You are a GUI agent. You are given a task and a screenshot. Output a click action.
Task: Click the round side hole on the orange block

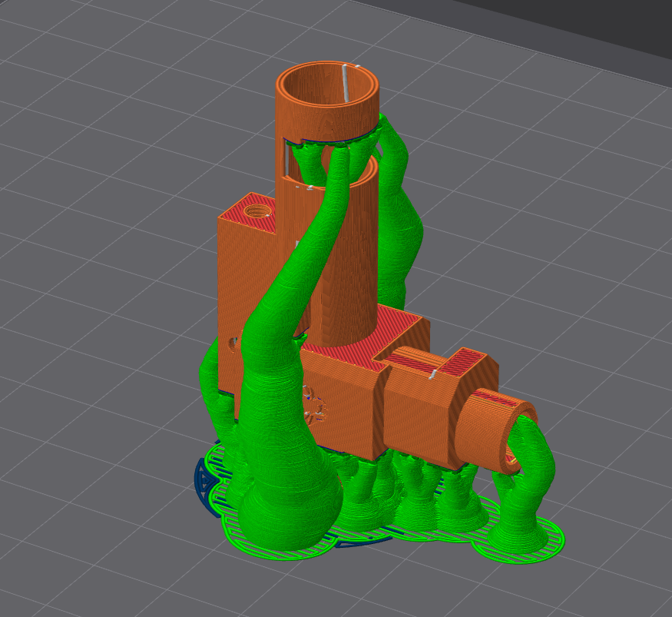coord(233,343)
